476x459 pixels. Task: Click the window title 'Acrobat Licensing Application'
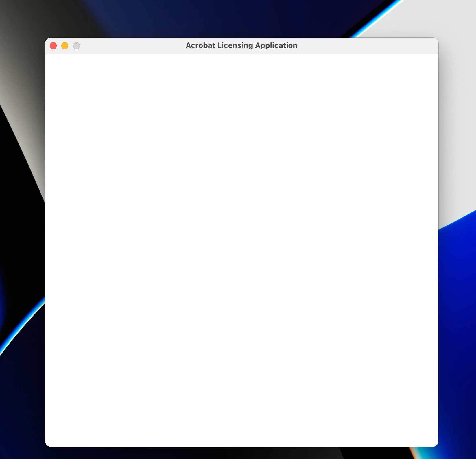point(241,45)
